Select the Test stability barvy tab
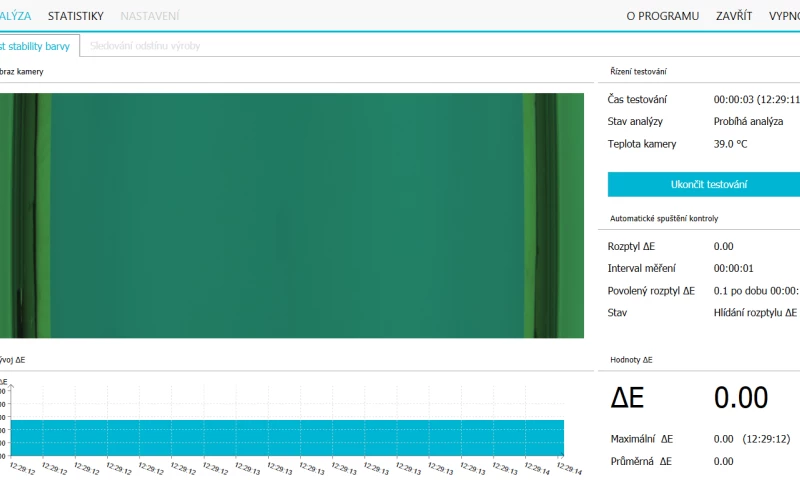This screenshot has height=480, width=800. coord(36,46)
